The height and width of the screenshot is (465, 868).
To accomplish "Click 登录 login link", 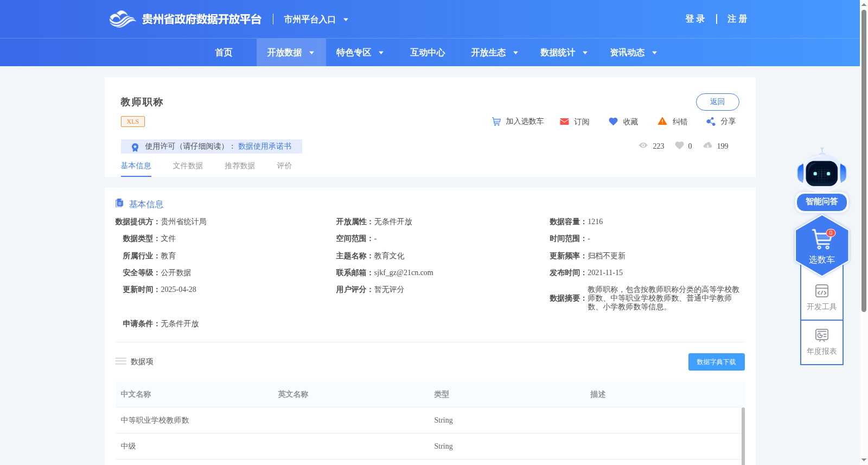I will coord(695,19).
